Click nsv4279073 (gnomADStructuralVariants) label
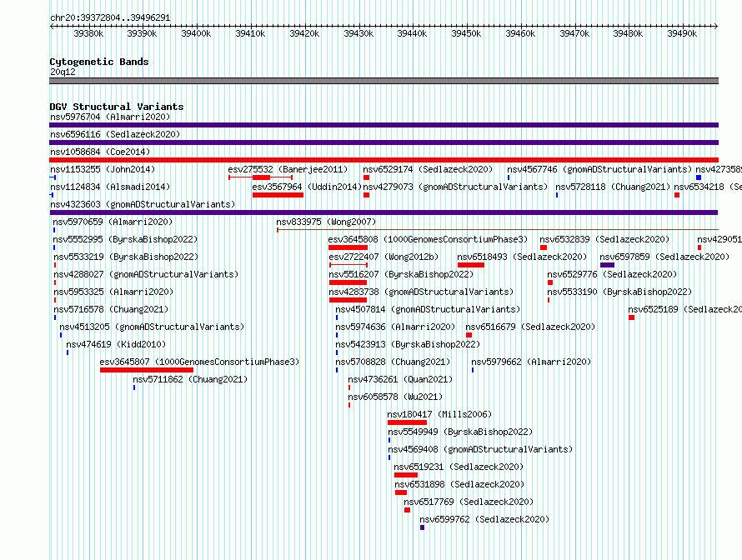The height and width of the screenshot is (560, 742). click(455, 187)
